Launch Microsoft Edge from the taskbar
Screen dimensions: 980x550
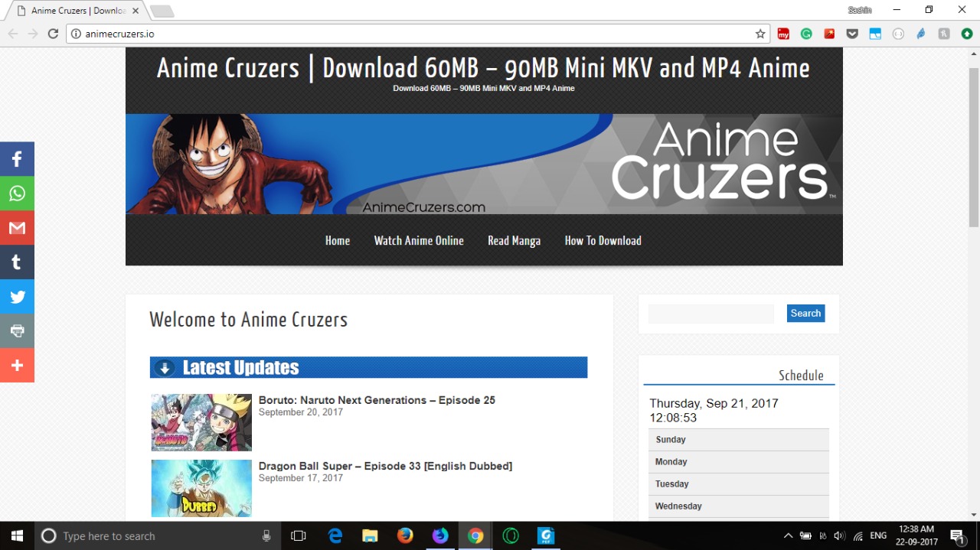coord(335,535)
